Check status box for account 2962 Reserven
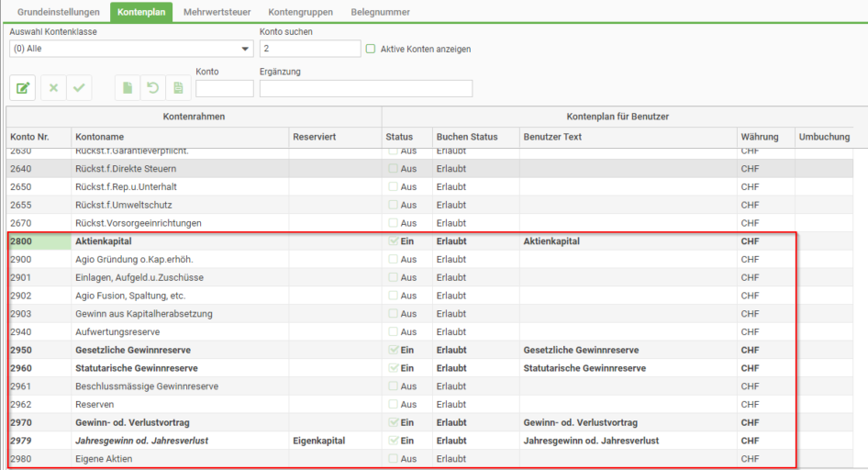Screen dimensions: 868x470 coord(394,405)
